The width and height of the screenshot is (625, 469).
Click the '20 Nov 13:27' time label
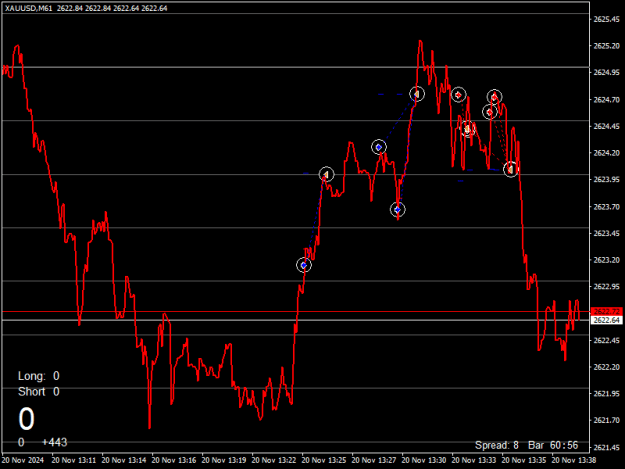[374, 460]
